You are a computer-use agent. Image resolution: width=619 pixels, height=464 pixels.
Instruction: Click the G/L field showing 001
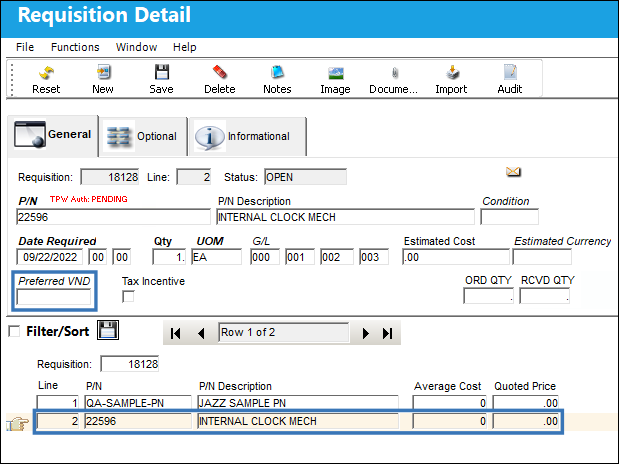[300, 257]
